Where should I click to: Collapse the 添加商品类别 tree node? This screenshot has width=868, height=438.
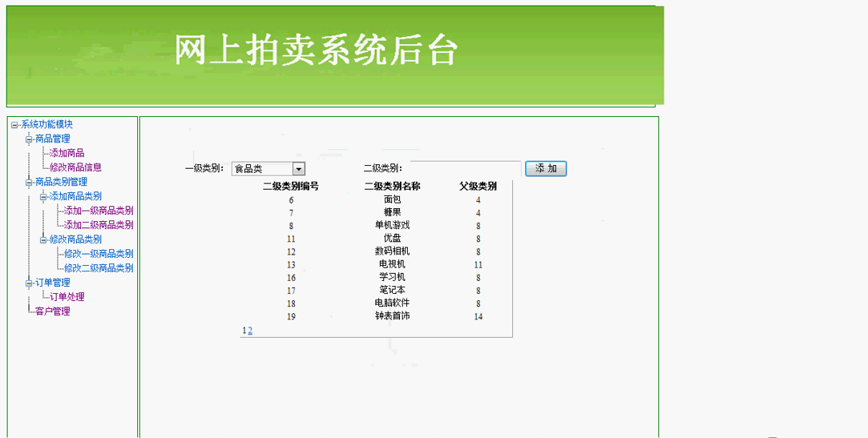tap(43, 197)
